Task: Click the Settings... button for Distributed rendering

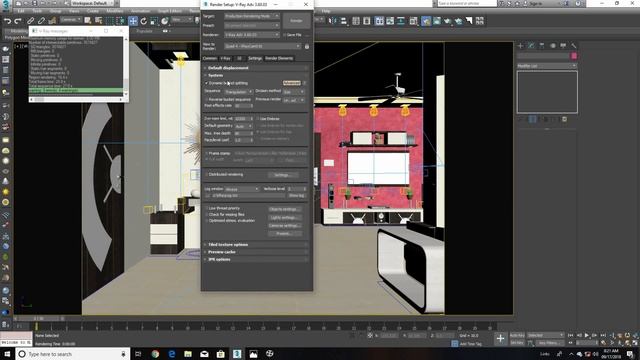Action: click(x=283, y=175)
